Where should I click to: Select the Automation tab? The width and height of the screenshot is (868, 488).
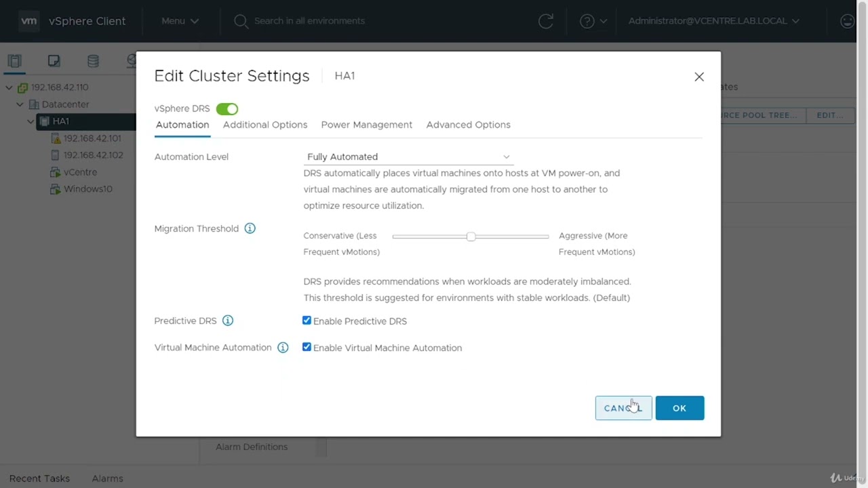(182, 125)
